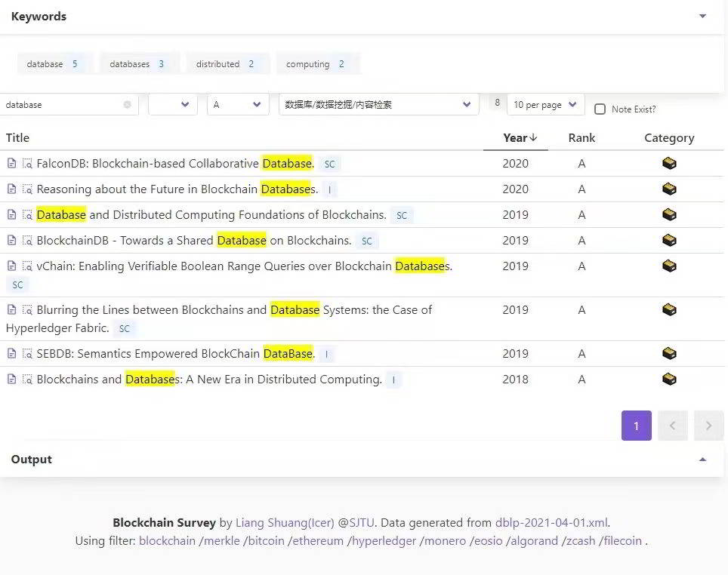Sort by the Category column header
728x575 pixels.
(669, 138)
